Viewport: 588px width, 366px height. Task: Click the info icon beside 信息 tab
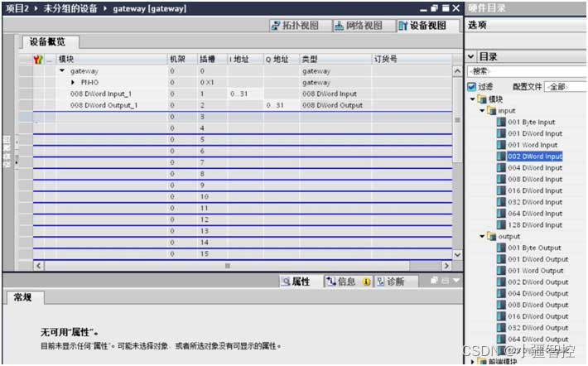tap(366, 282)
